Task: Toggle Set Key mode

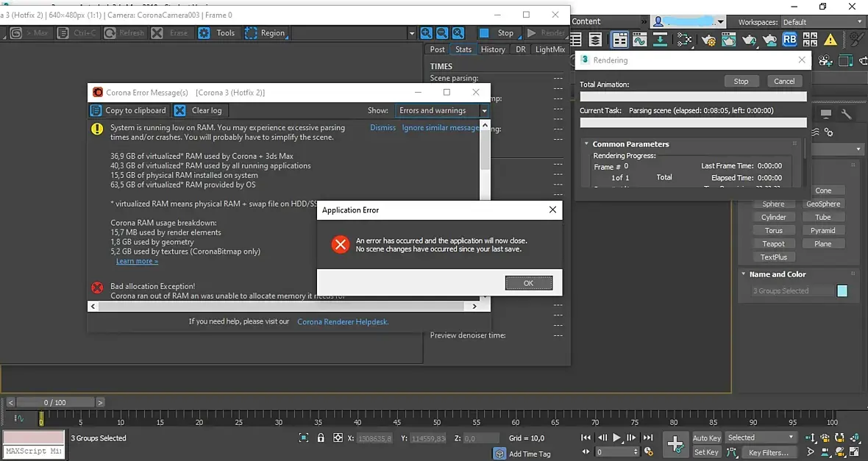Action: point(706,452)
